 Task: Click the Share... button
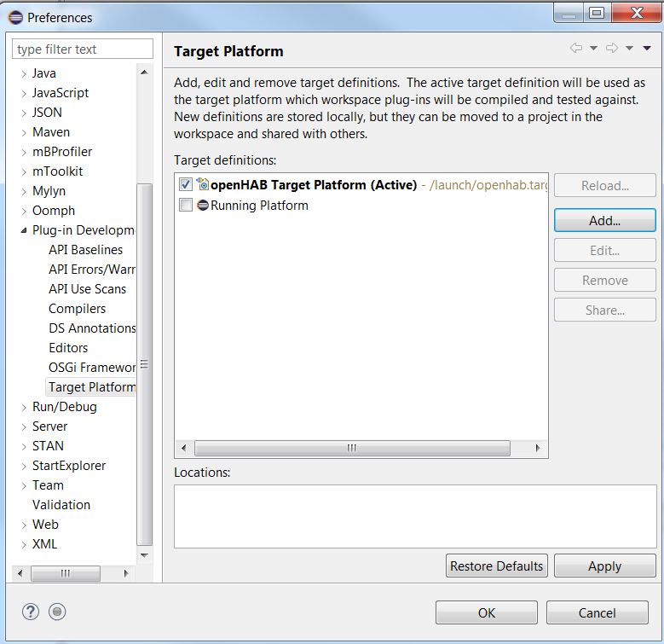[x=604, y=310]
